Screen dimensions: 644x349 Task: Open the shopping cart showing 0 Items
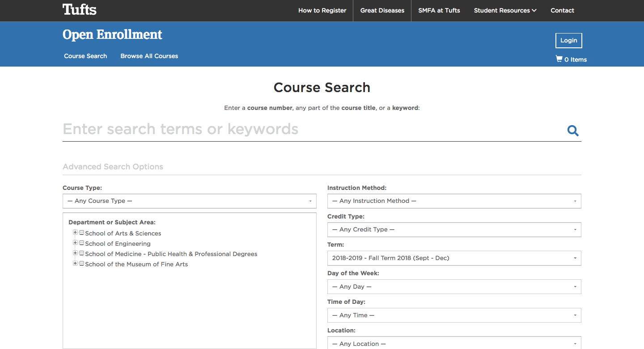coord(571,59)
